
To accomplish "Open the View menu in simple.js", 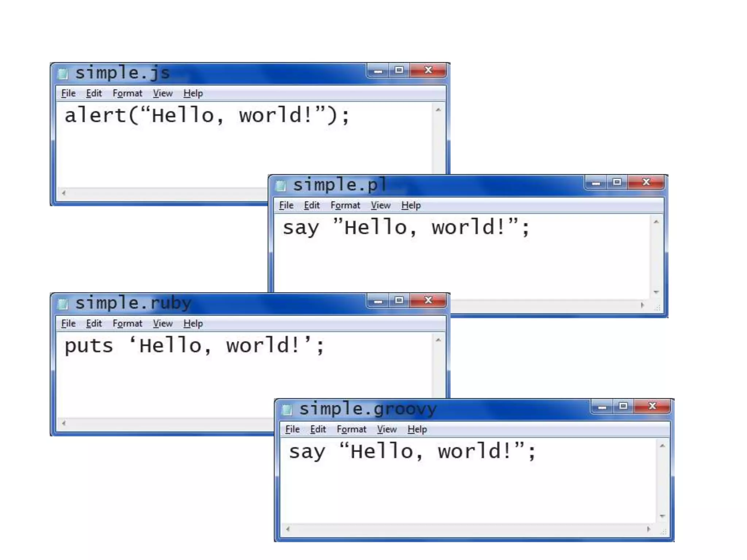I will (x=163, y=93).
